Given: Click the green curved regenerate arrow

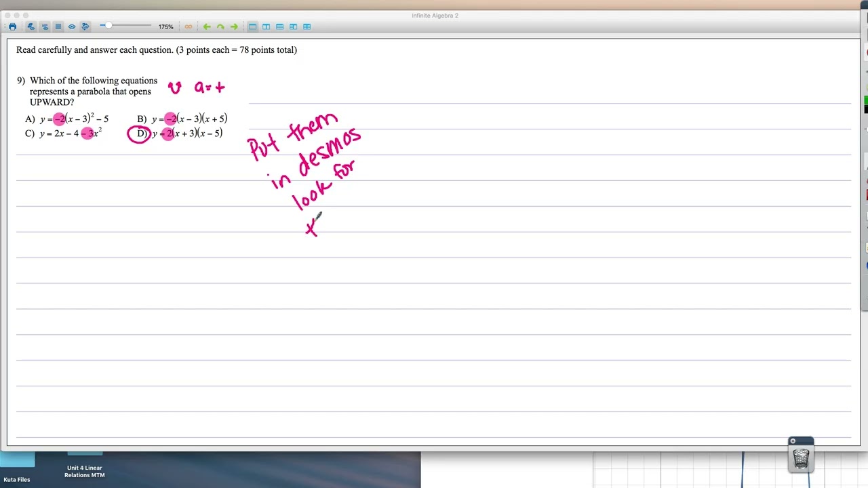Looking at the screenshot, I should point(220,27).
